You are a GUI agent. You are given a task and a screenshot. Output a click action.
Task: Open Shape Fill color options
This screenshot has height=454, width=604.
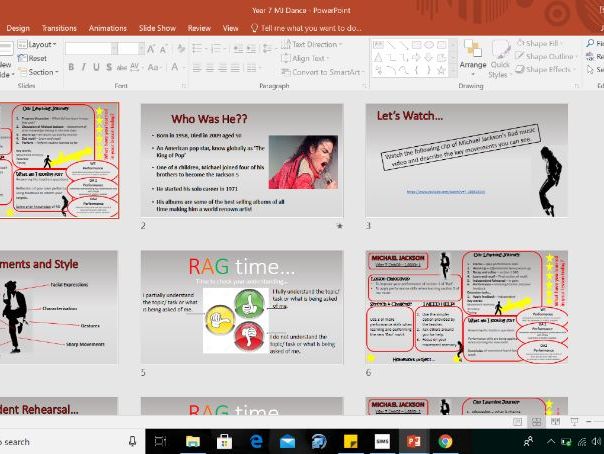pyautogui.click(x=540, y=44)
